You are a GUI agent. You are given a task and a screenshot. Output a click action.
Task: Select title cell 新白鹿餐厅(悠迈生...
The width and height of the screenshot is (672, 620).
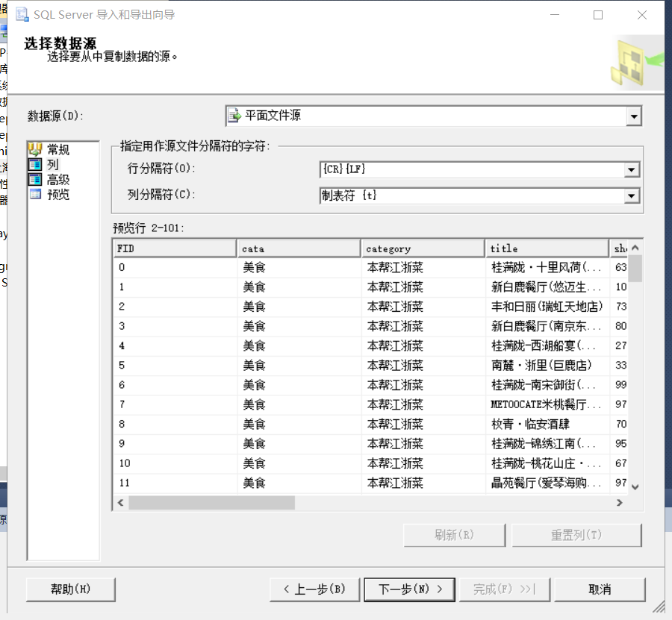(x=547, y=287)
